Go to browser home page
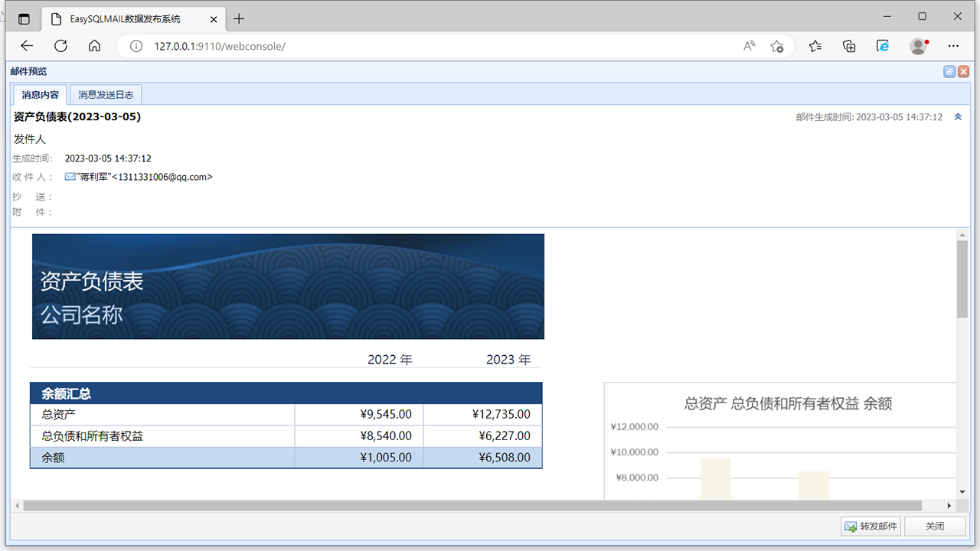980x551 pixels. pyautogui.click(x=94, y=46)
